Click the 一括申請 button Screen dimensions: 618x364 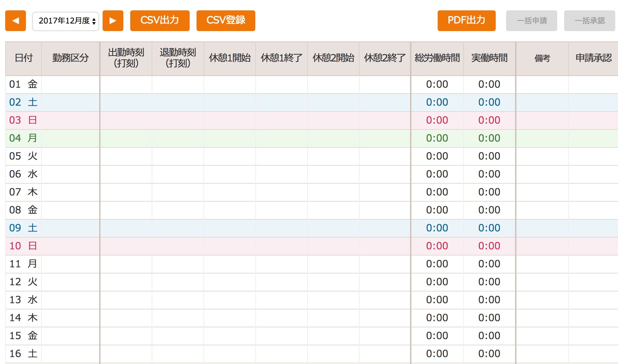(x=532, y=21)
